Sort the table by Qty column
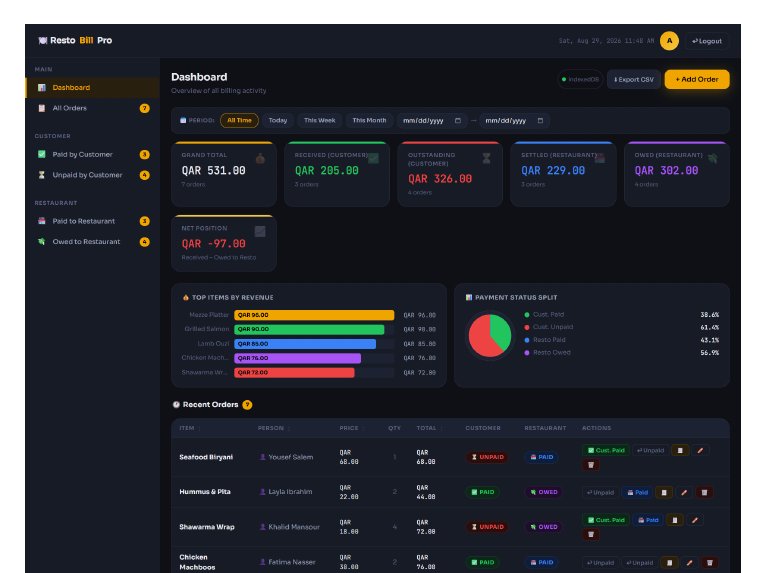765x573 pixels. [x=394, y=428]
